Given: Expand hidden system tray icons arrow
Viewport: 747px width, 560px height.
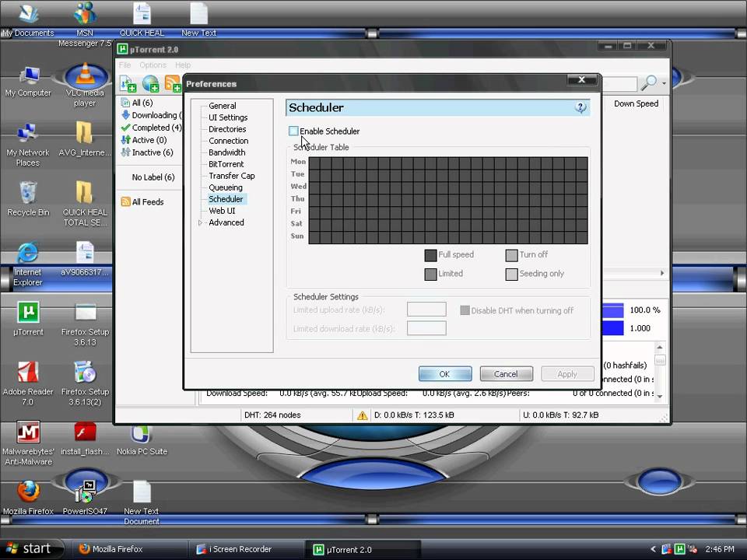Looking at the screenshot, I should point(653,549).
